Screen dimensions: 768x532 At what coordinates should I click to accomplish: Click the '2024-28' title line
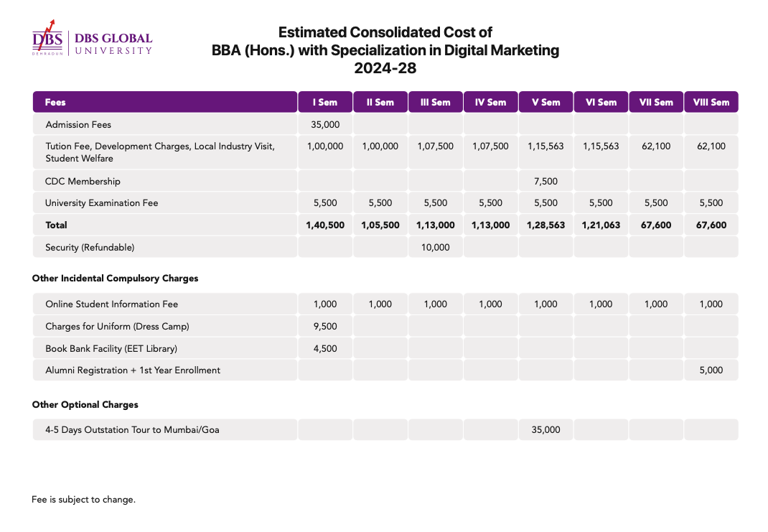(x=385, y=67)
